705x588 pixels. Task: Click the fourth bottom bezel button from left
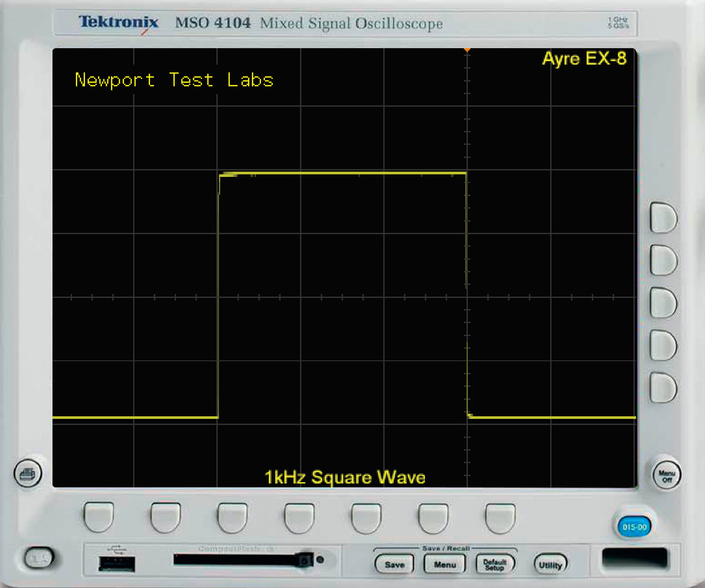coord(299,517)
